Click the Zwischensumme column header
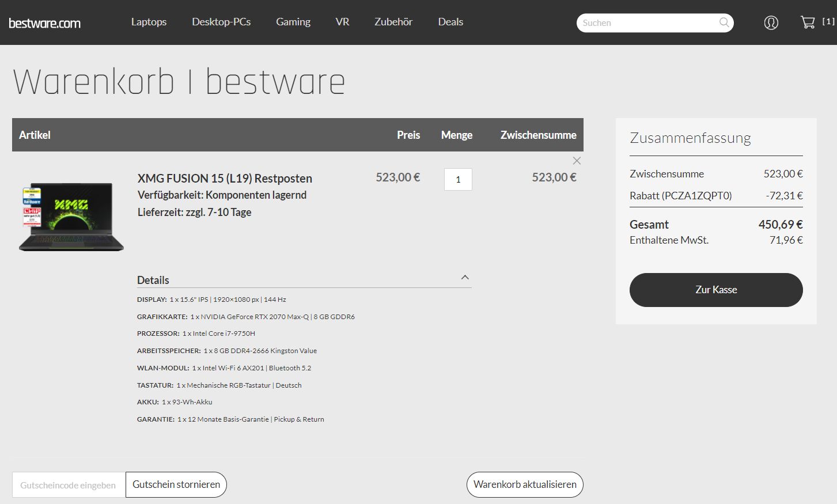The image size is (837, 504). 538,135
